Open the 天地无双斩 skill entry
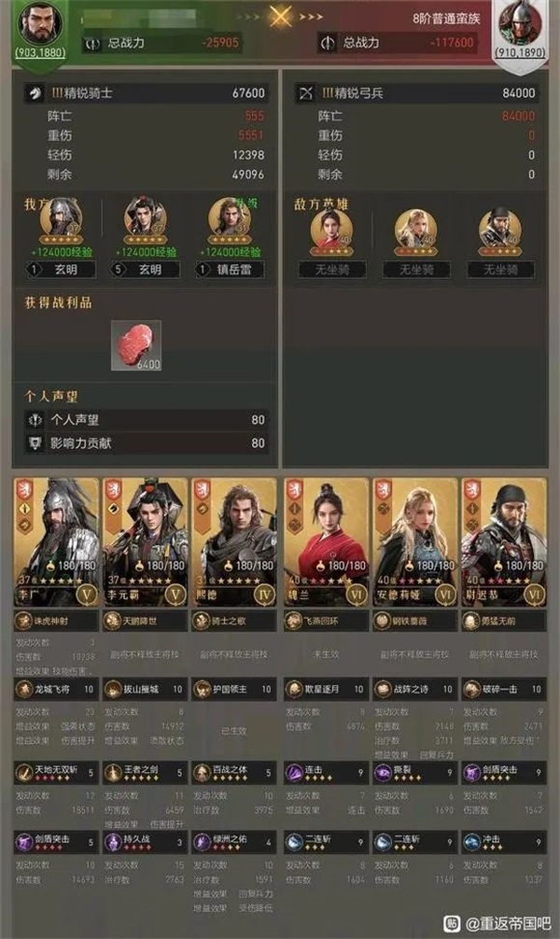 tap(56, 773)
